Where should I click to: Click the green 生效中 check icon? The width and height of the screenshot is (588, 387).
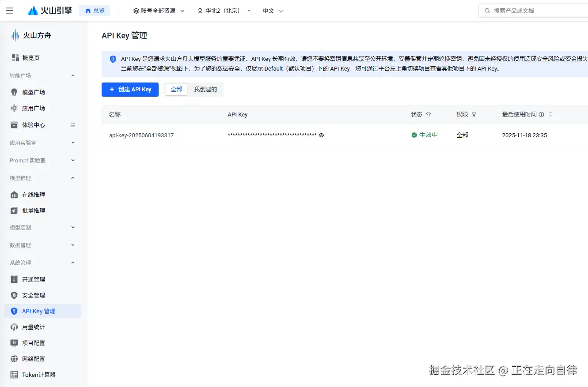pyautogui.click(x=414, y=135)
